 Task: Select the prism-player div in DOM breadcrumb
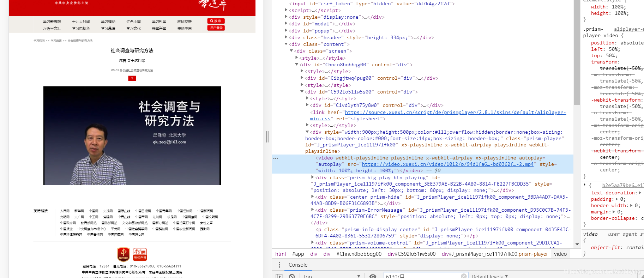[495, 254]
